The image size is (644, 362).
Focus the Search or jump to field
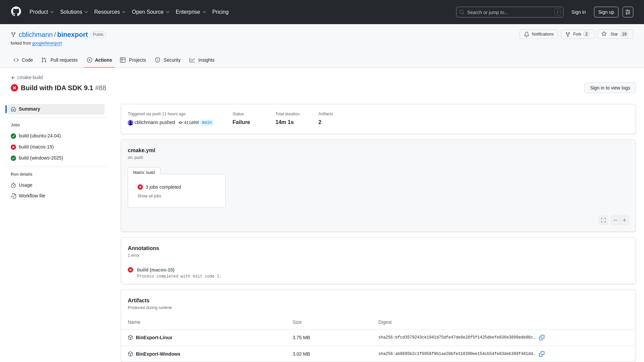pos(509,12)
